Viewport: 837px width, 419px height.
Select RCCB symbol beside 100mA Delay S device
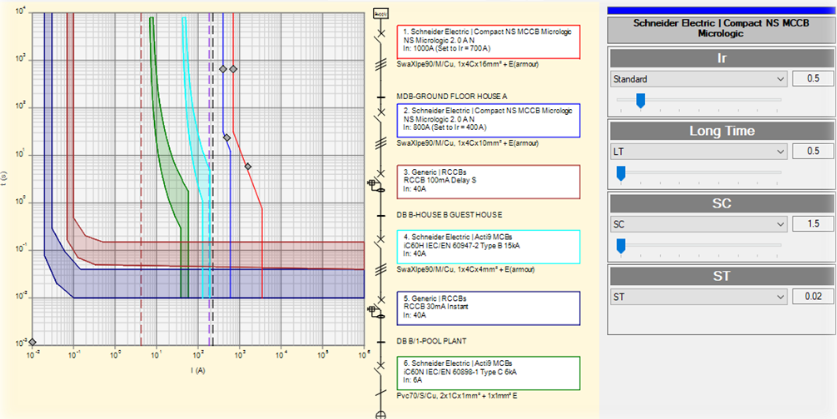[378, 183]
